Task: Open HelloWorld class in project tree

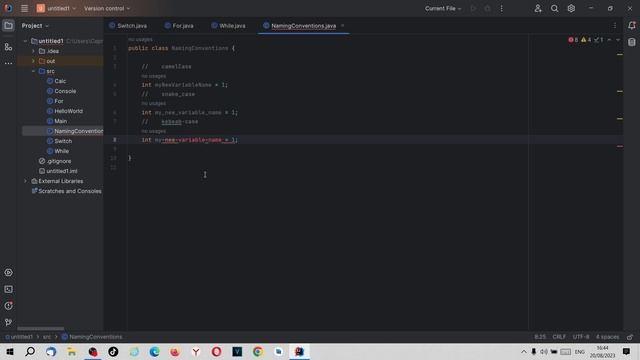Action: (x=64, y=111)
